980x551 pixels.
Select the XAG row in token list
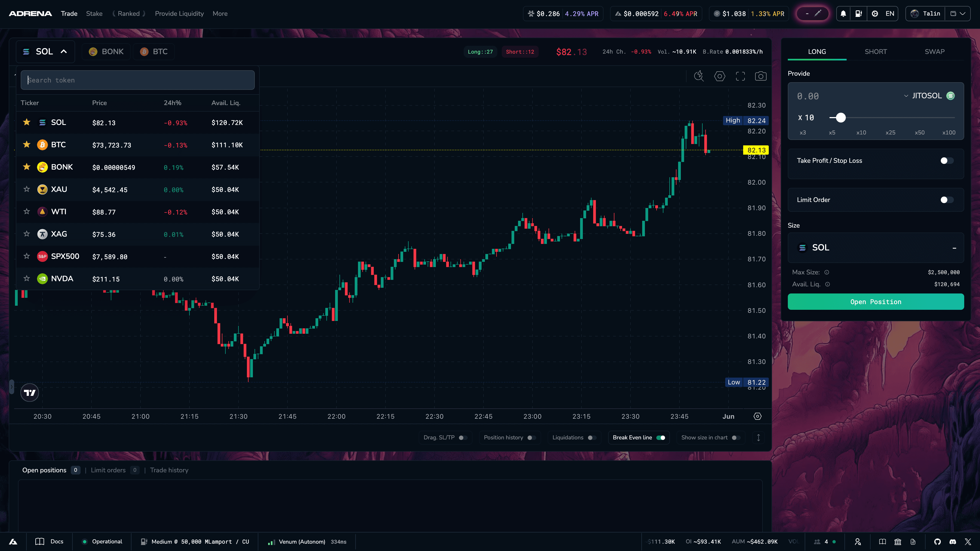[138, 234]
